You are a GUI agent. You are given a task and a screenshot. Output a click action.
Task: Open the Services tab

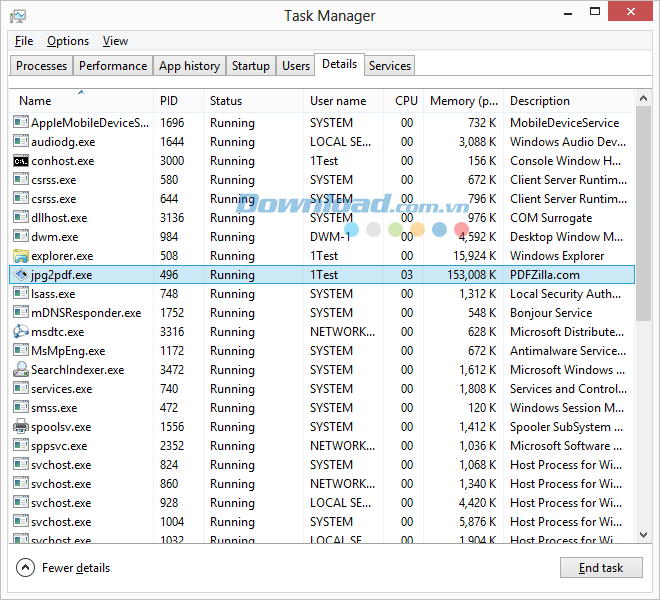pyautogui.click(x=389, y=66)
